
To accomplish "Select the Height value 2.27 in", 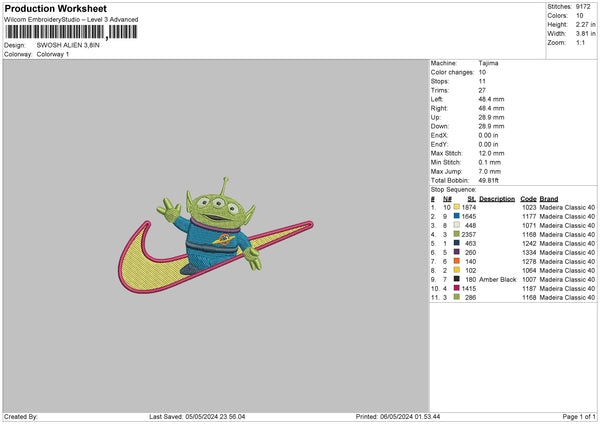I will pyautogui.click(x=585, y=24).
